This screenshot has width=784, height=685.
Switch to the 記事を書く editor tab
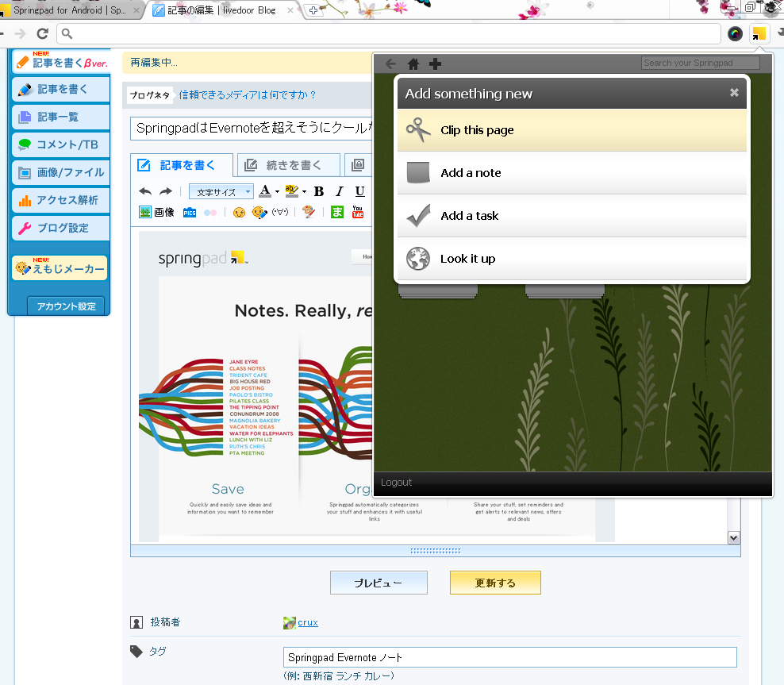[182, 165]
